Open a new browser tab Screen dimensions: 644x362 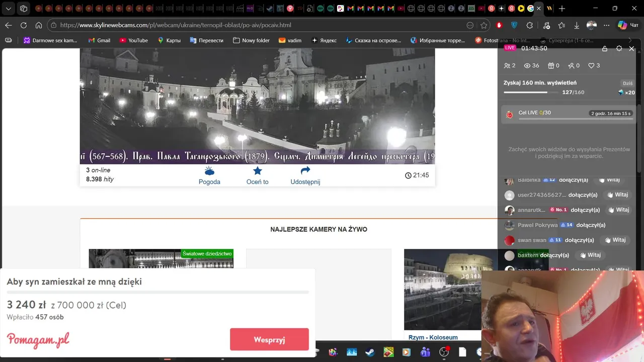point(562,9)
